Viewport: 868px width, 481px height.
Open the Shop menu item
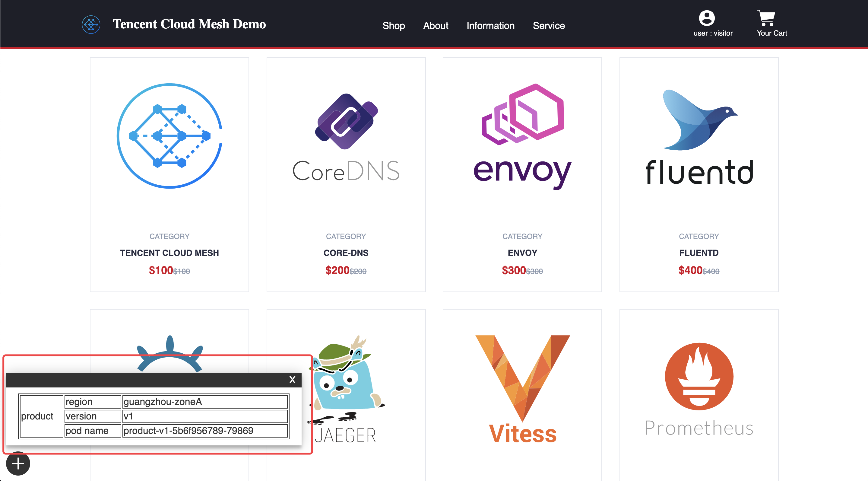393,25
